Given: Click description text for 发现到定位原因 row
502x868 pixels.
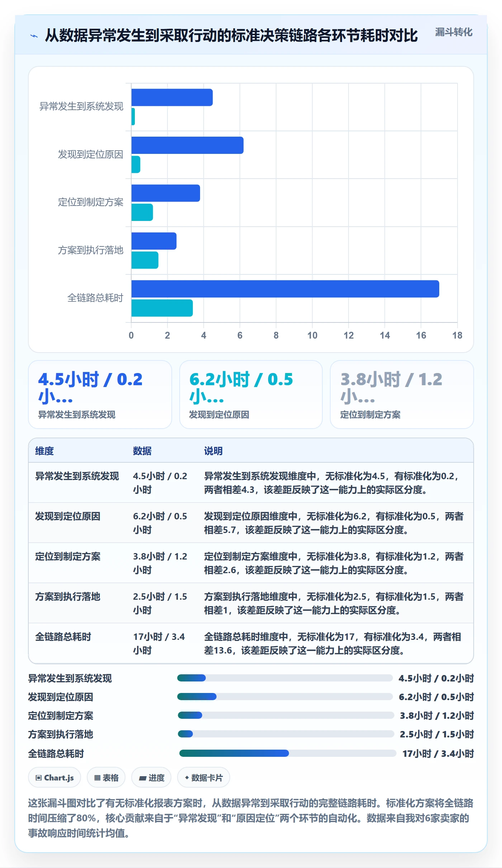Looking at the screenshot, I should click(x=334, y=523).
